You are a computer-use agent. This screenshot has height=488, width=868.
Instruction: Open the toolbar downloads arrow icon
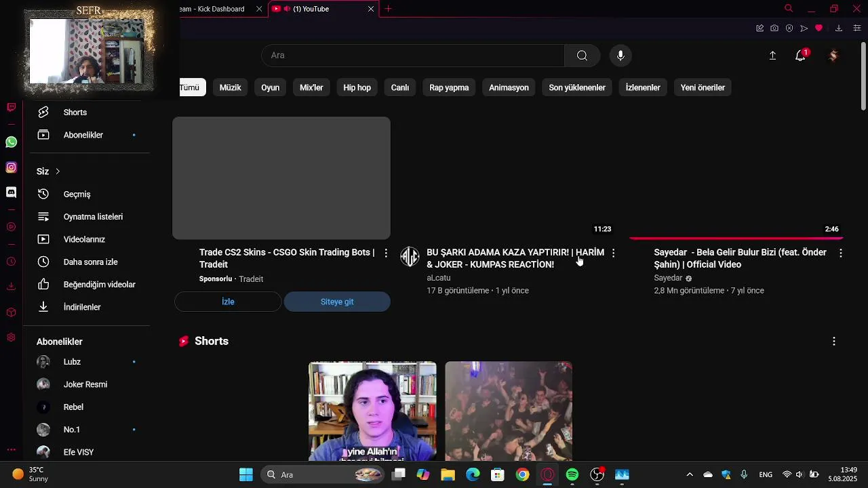coord(839,28)
